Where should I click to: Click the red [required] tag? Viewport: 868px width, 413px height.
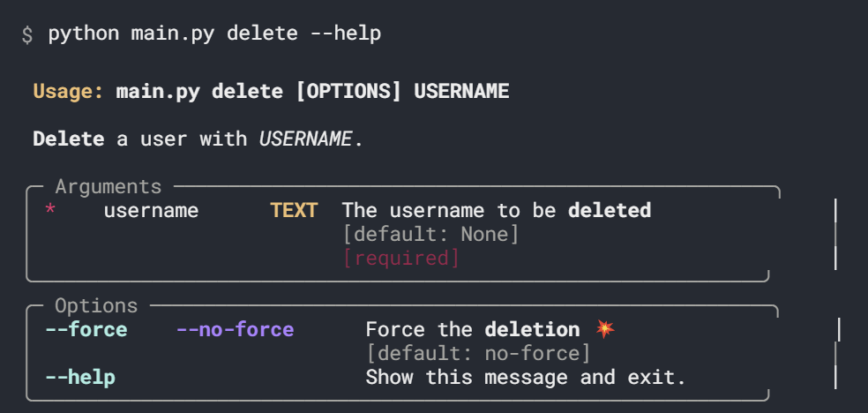[401, 259]
